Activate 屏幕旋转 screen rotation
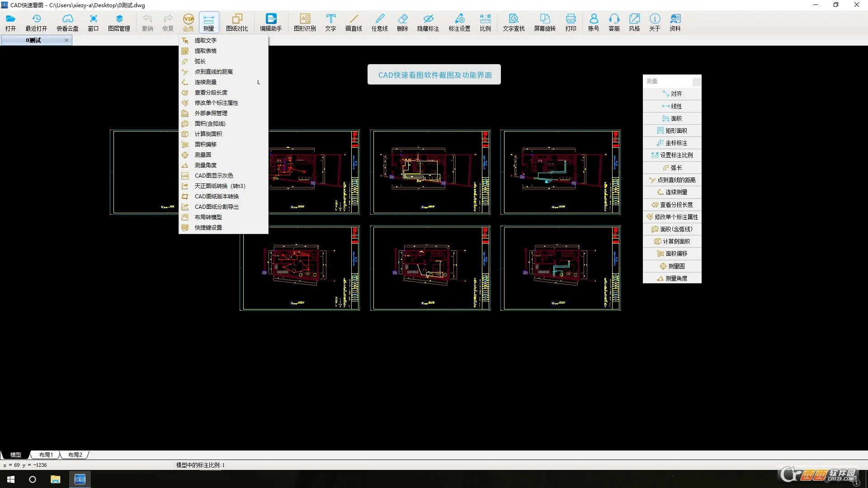Viewport: 868px width, 488px height. tap(544, 22)
